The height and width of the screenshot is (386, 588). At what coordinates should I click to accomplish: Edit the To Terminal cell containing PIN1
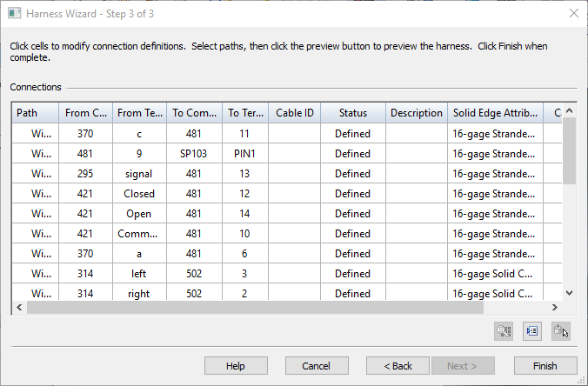[244, 154]
